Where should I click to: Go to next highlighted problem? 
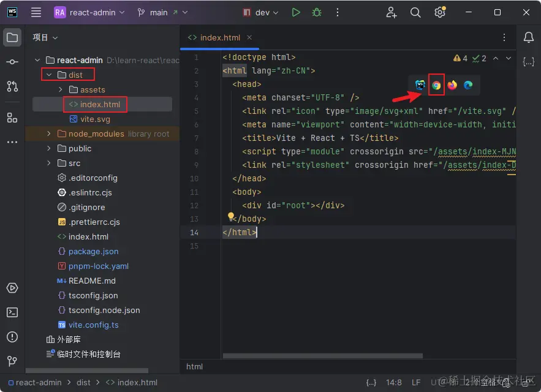click(x=509, y=58)
